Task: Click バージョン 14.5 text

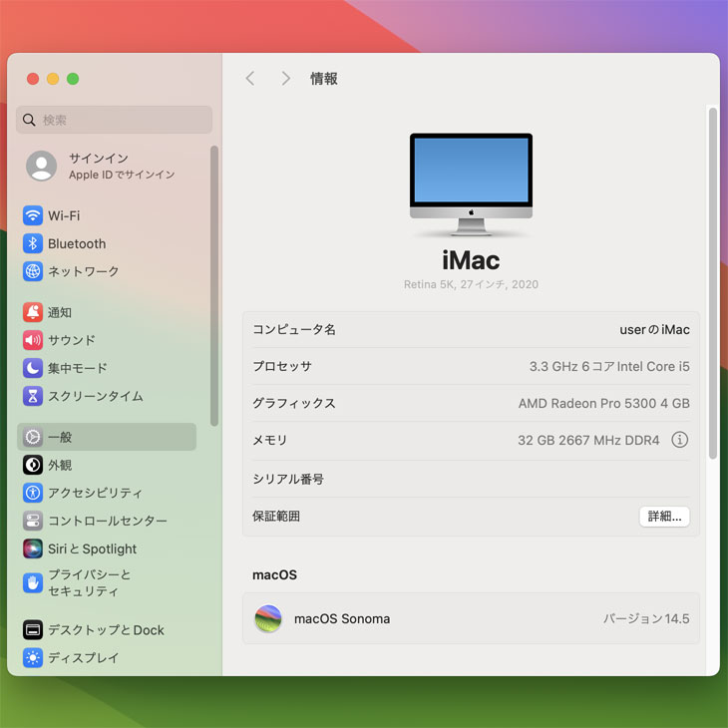Action: (x=646, y=618)
